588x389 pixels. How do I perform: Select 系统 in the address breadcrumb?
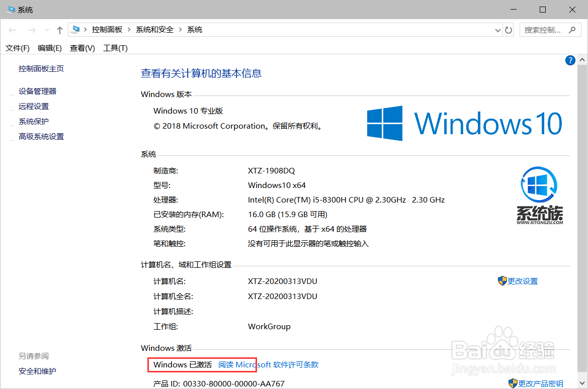(x=195, y=30)
